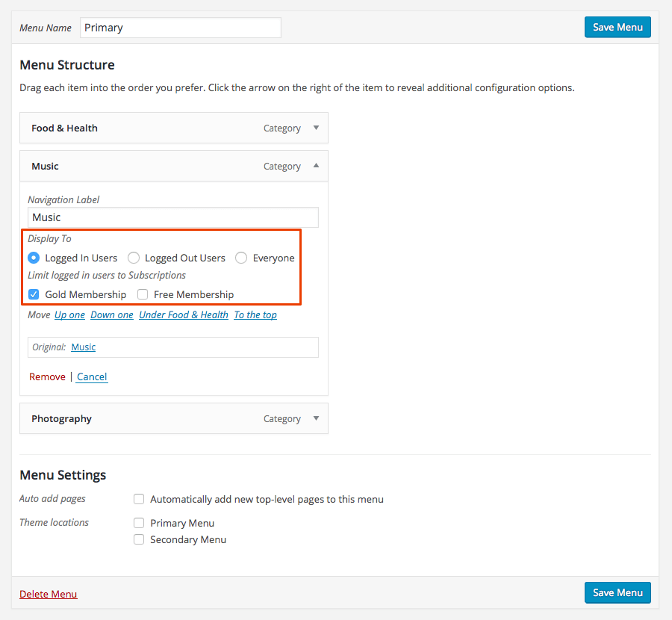Click the Navigation Label input field
672x620 pixels.
173,217
